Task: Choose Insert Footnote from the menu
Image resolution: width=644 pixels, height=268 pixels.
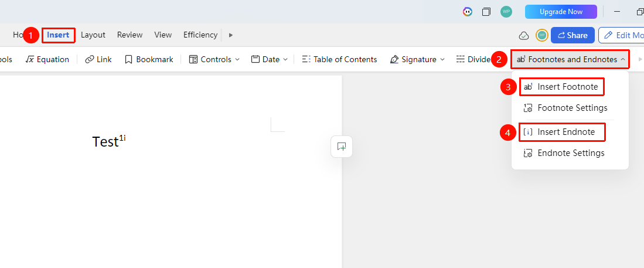Action: [x=562, y=87]
